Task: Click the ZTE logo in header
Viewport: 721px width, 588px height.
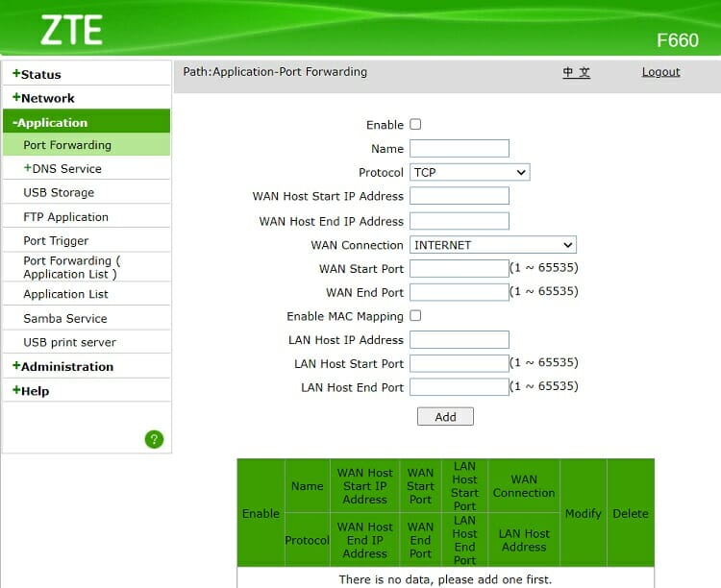Action: click(x=71, y=31)
